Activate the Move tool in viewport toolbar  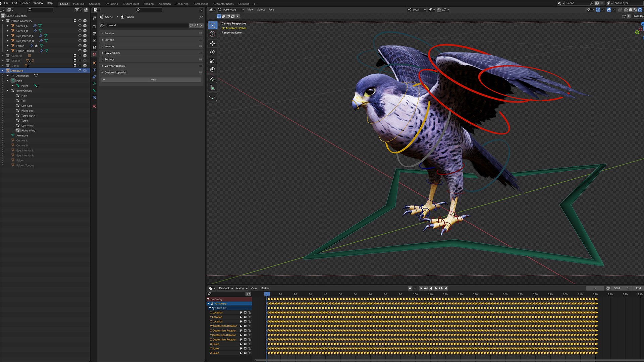(212, 44)
